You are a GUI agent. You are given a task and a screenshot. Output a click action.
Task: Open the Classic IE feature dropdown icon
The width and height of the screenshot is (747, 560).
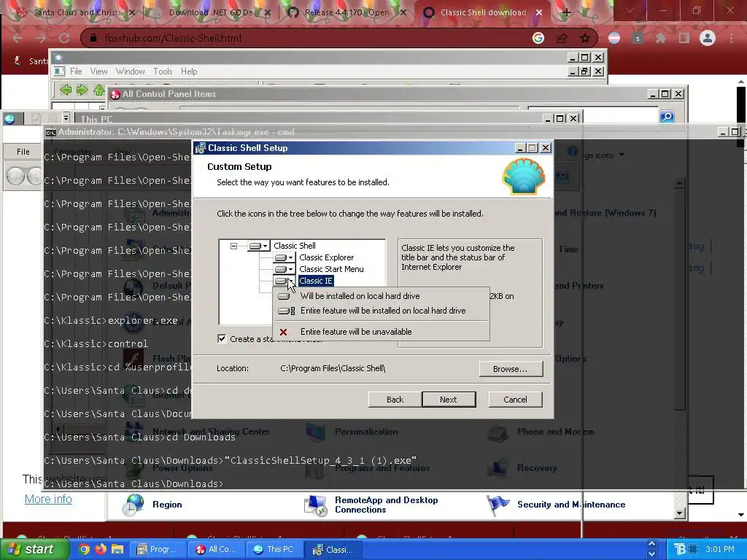pyautogui.click(x=284, y=281)
